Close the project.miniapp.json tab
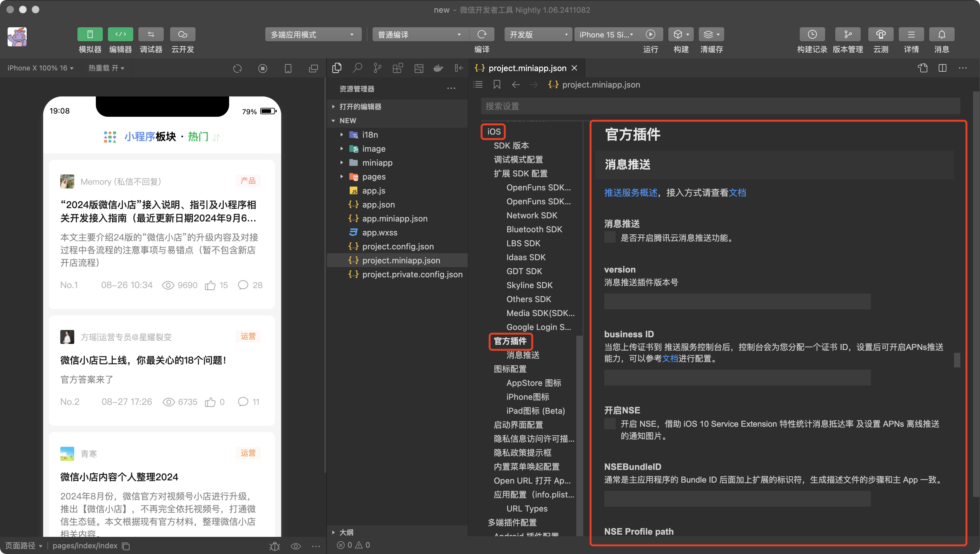 point(574,68)
